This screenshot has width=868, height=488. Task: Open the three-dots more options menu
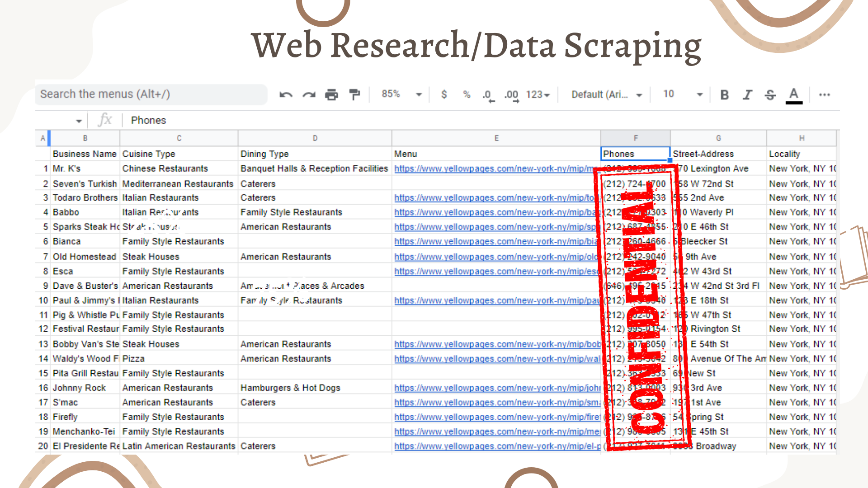click(x=824, y=94)
